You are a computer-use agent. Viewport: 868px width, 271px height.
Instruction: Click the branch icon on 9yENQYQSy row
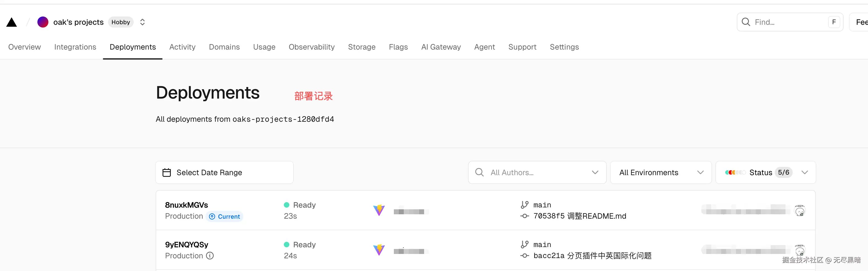pyautogui.click(x=524, y=244)
